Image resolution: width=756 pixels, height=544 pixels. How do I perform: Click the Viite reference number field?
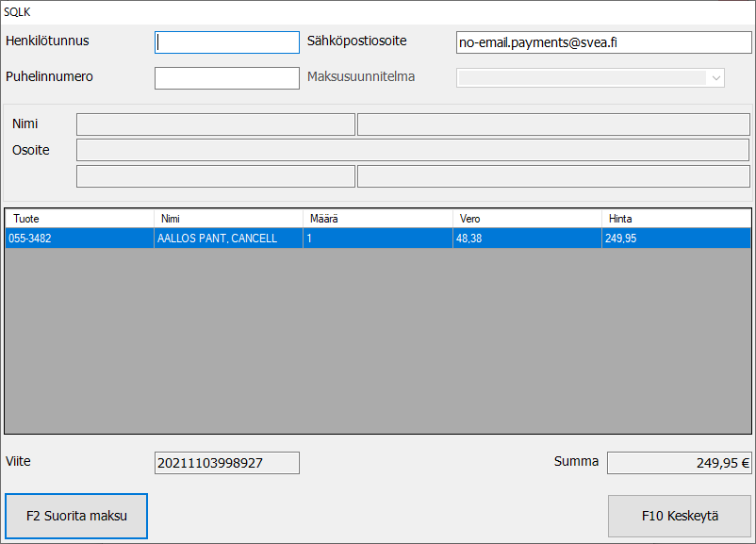[226, 463]
